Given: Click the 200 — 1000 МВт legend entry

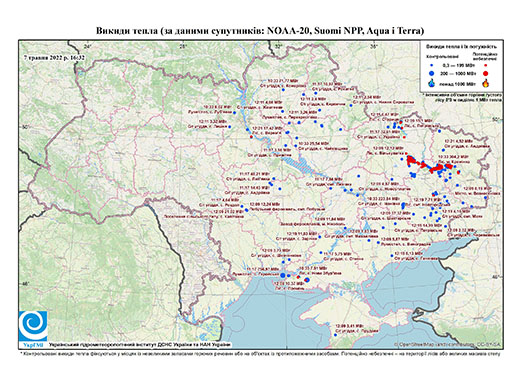Looking at the screenshot, I should click(459, 73).
